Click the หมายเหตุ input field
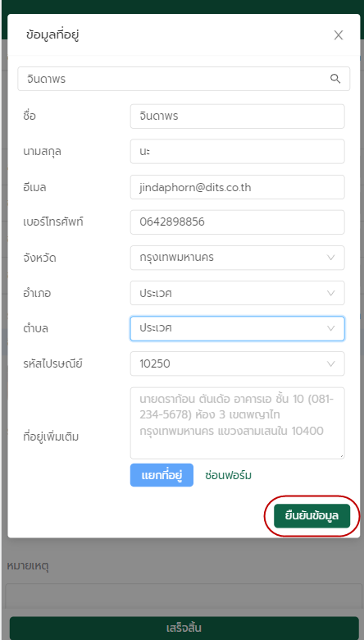The image size is (364, 640). point(184,595)
